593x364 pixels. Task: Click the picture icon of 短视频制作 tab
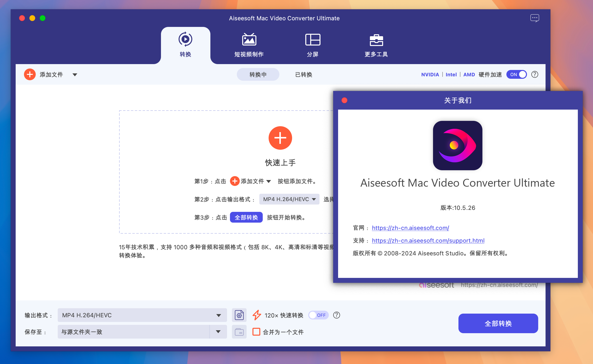pyautogui.click(x=249, y=39)
